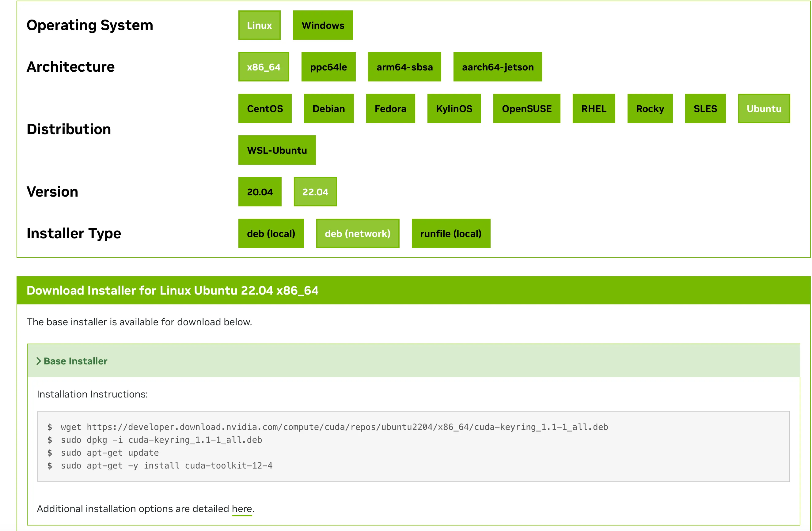
Task: Choose the arm64-sbsa architecture
Action: pyautogui.click(x=404, y=67)
